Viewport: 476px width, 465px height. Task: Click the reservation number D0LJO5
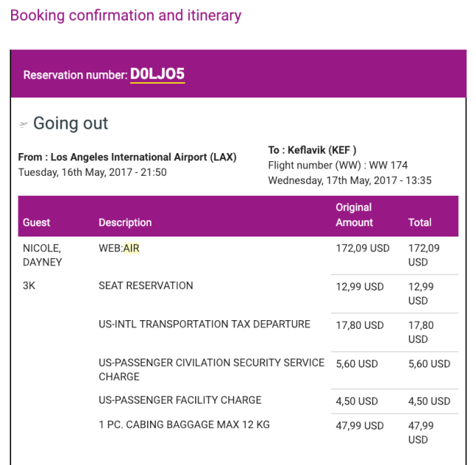(x=157, y=74)
